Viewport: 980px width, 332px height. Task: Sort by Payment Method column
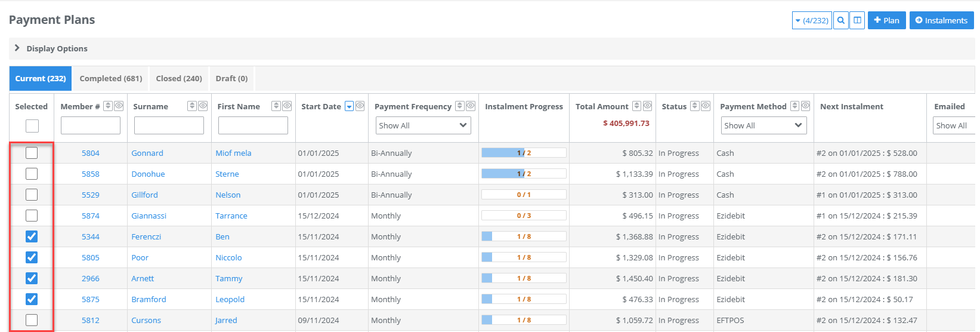click(x=795, y=106)
